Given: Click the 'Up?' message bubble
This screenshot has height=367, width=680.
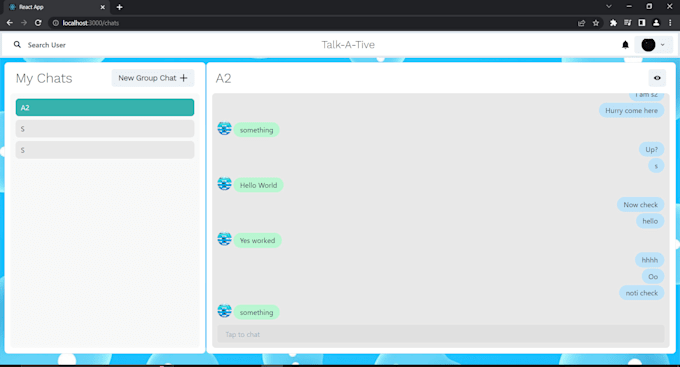Looking at the screenshot, I should coord(651,150).
